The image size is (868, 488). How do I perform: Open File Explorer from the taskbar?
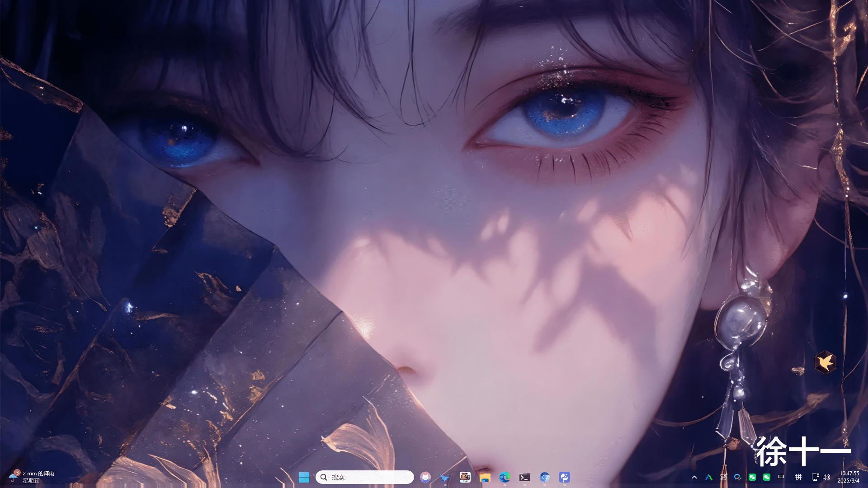click(x=485, y=477)
